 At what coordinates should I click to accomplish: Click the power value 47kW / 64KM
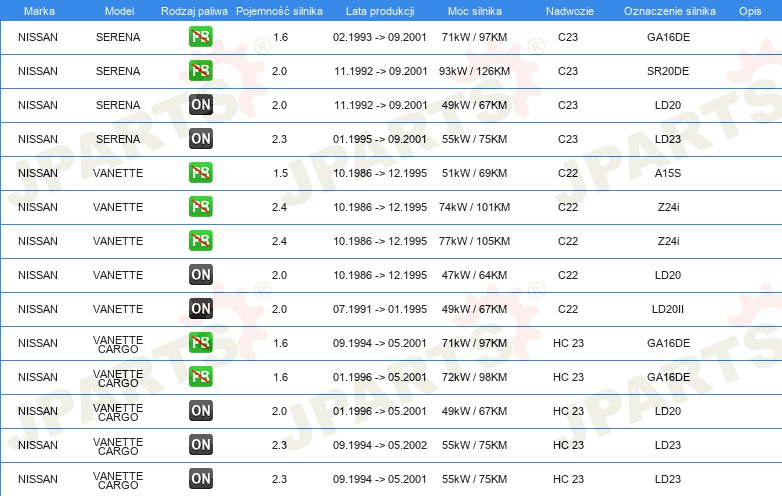tap(474, 275)
